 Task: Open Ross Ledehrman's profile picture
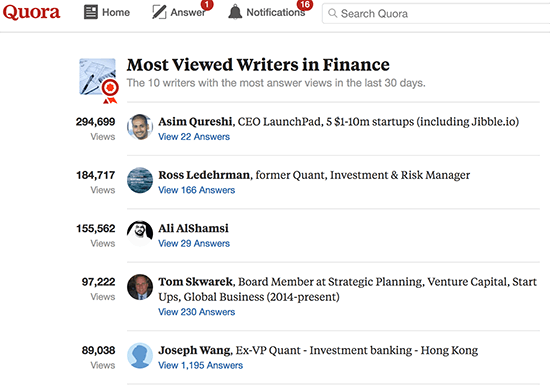[x=140, y=180]
